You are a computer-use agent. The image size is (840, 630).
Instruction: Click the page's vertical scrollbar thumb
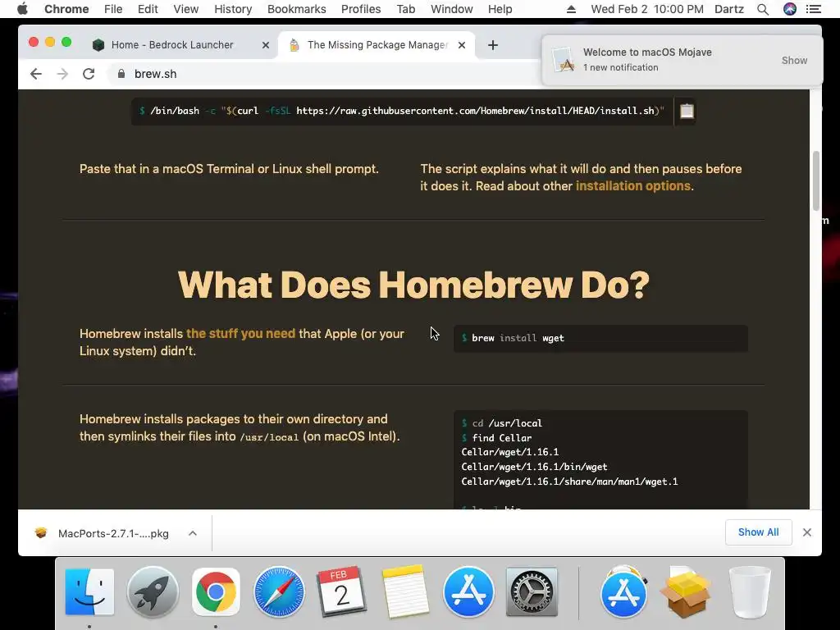click(816, 181)
